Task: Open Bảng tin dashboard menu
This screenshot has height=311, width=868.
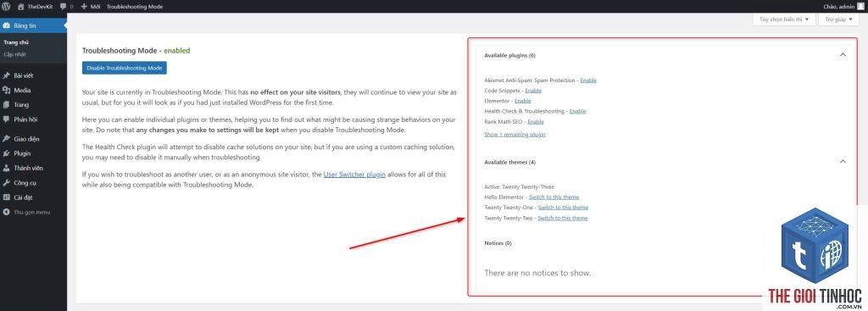Action: coord(33,25)
